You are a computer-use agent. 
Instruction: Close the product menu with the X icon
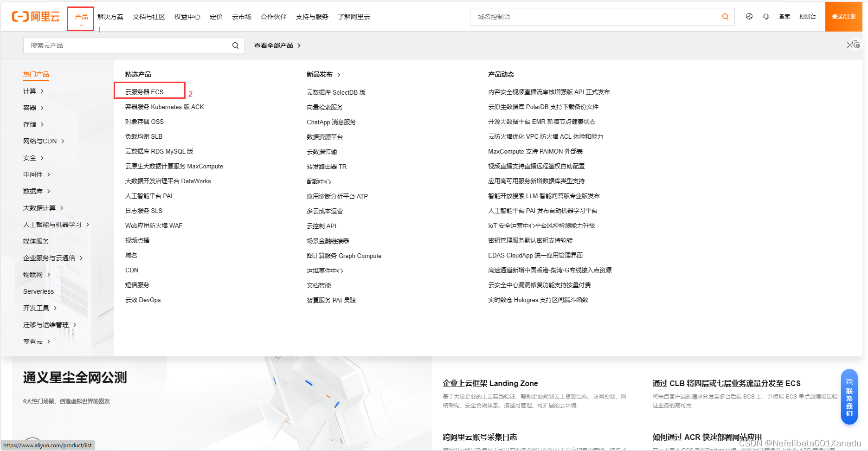pyautogui.click(x=850, y=45)
